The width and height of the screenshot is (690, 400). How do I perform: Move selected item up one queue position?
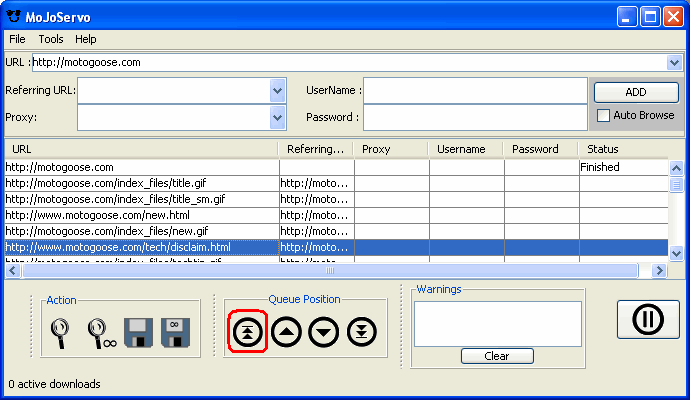(286, 332)
